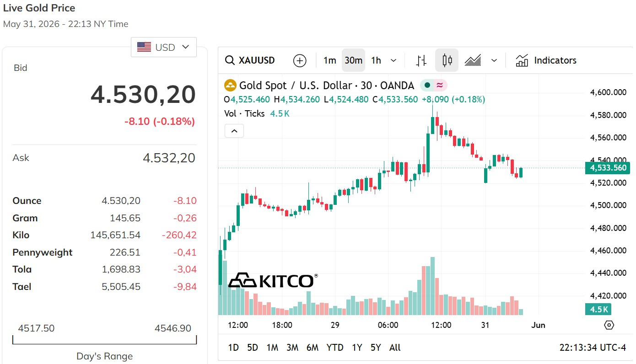Toggle the green market status dot
Screen dimensions: 636x364
click(x=427, y=86)
